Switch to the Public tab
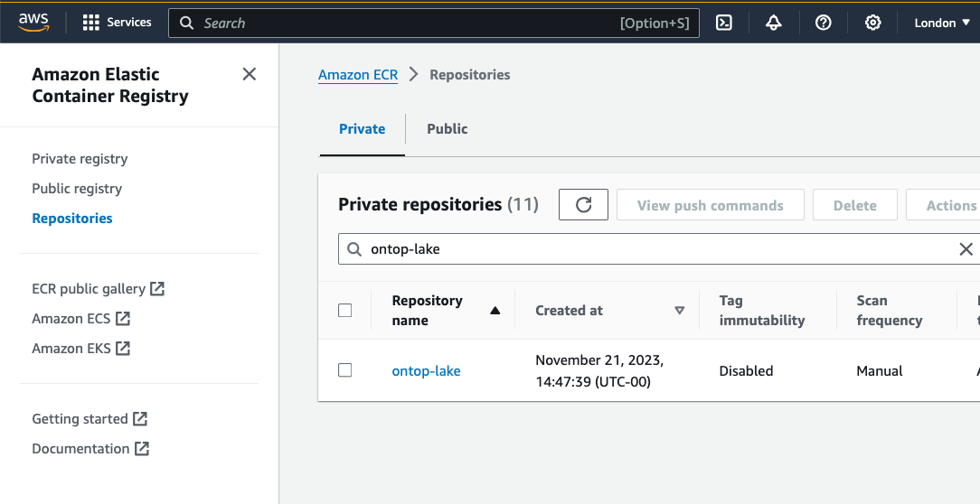This screenshot has width=980, height=504. [x=447, y=128]
